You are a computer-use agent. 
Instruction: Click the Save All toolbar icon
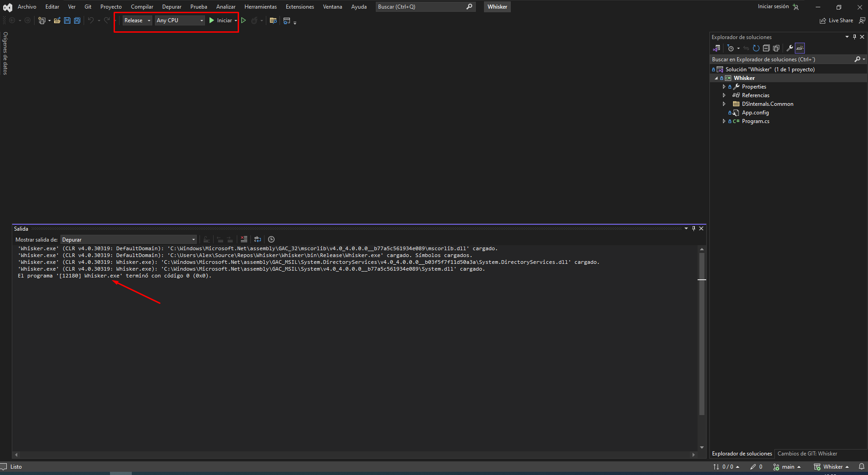[77, 20]
